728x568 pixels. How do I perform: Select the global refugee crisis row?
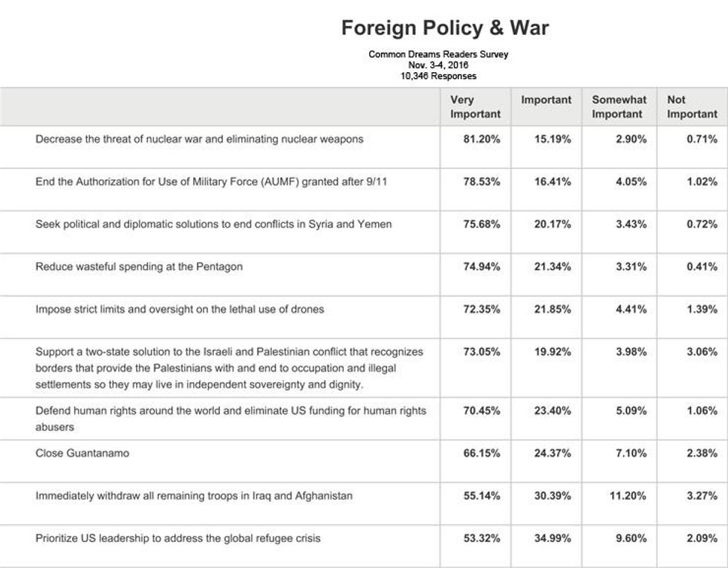click(178, 538)
